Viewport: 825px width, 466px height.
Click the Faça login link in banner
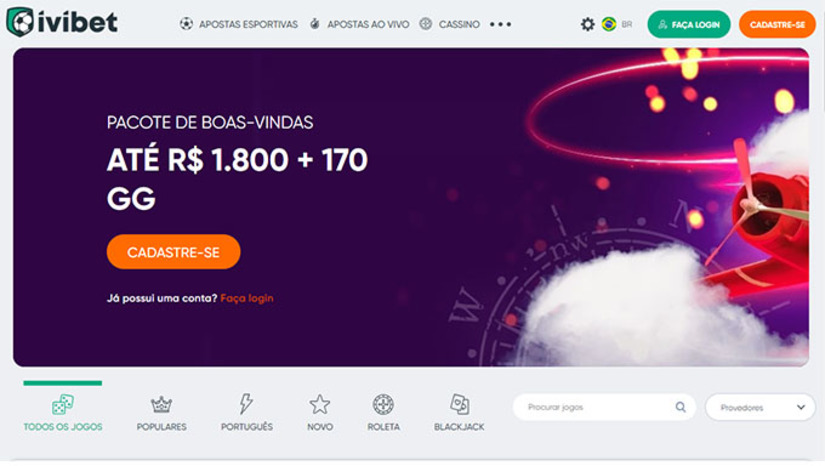point(247,298)
